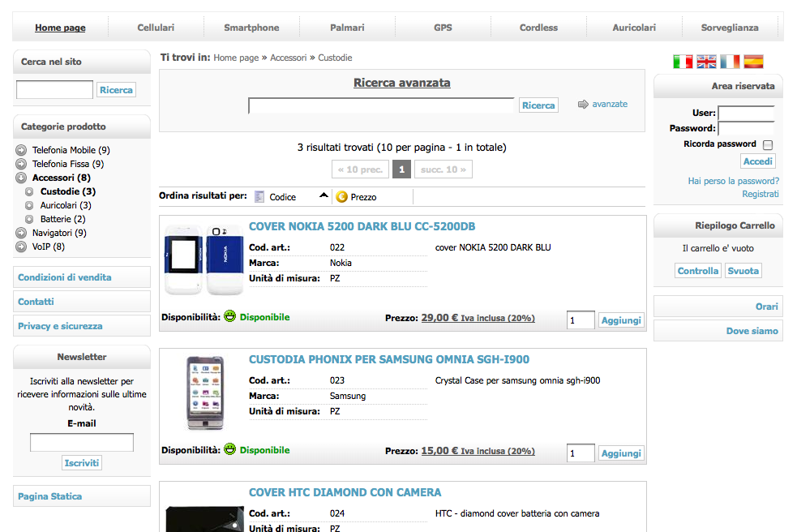Focus the newsletter E-mail field
The width and height of the screenshot is (797, 532).
pos(82,443)
